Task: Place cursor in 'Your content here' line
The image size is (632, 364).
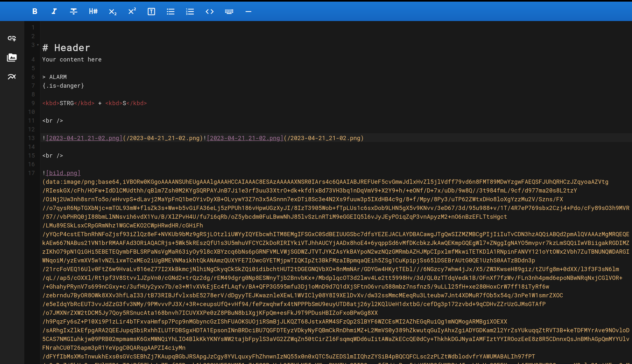Action: [x=72, y=60]
